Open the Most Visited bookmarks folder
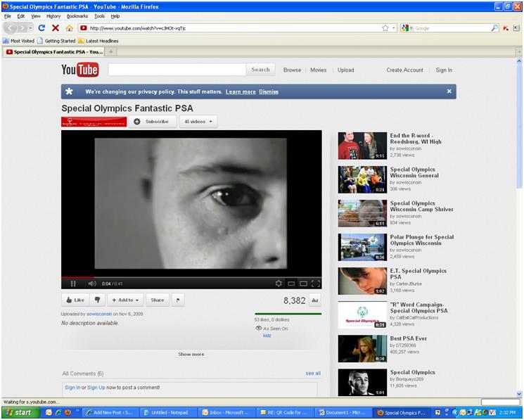Screen dimensions: 524x420 pyautogui.click(x=19, y=41)
